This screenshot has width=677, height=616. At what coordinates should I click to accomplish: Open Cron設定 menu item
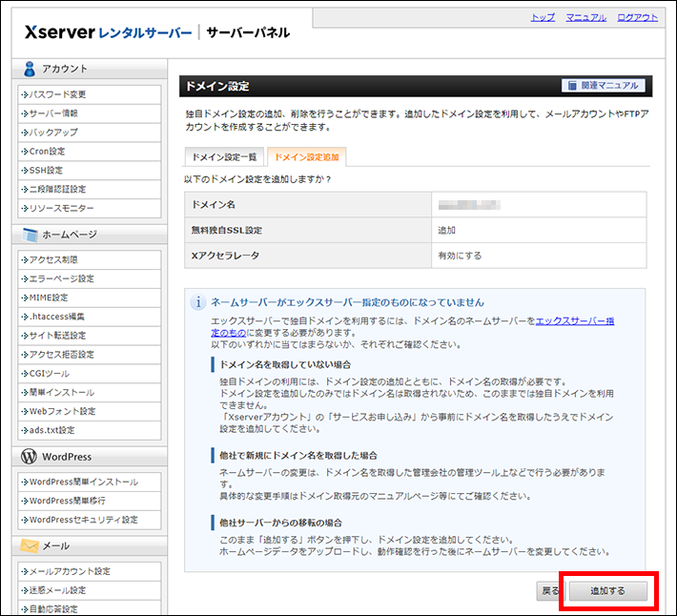[x=90, y=152]
